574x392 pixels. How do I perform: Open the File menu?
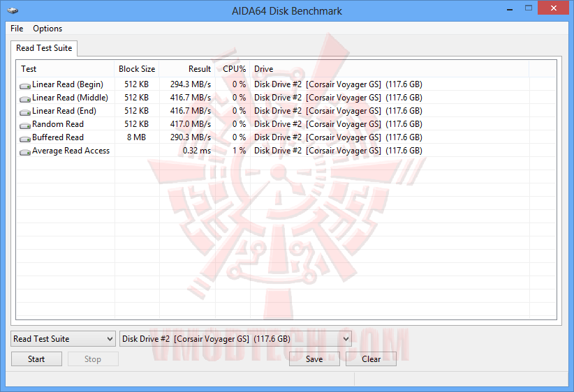17,29
